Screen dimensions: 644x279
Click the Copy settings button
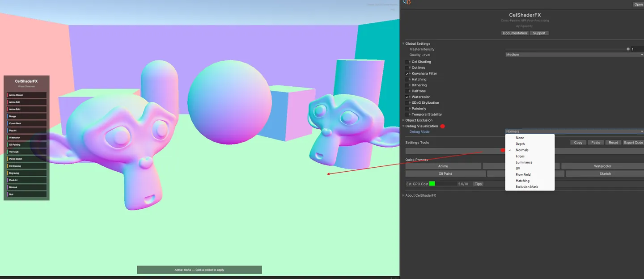pyautogui.click(x=578, y=143)
